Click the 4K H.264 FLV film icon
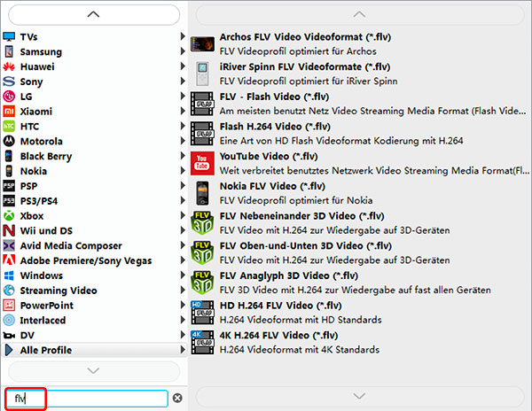Viewport: 532px width, 411px height. coord(202,342)
